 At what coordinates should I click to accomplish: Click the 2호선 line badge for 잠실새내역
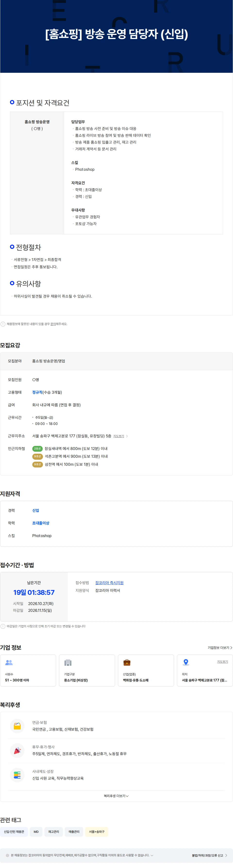(37, 449)
